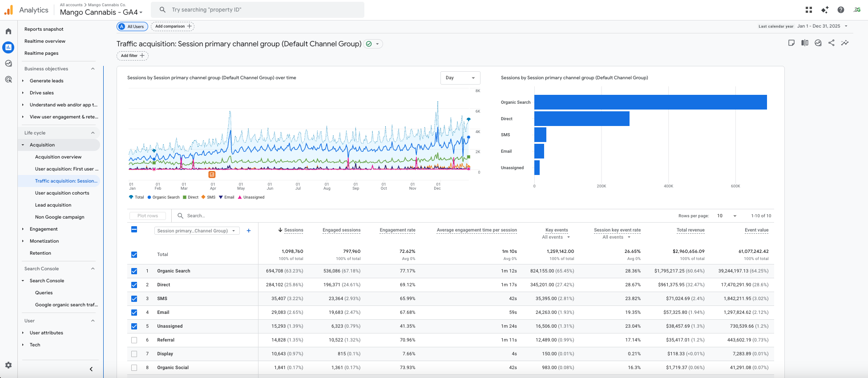868x378 pixels.
Task: Expand the Generate leads tree item
Action: pos(23,81)
